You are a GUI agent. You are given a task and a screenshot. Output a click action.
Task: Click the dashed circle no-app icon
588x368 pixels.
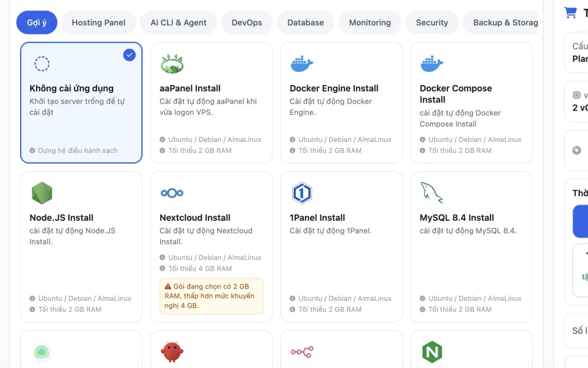41,64
